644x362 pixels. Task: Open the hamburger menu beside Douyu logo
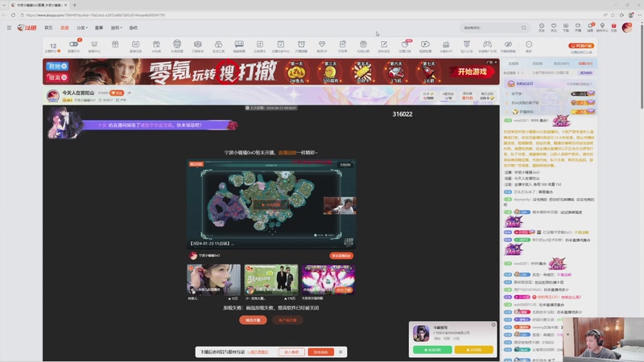(x=9, y=28)
